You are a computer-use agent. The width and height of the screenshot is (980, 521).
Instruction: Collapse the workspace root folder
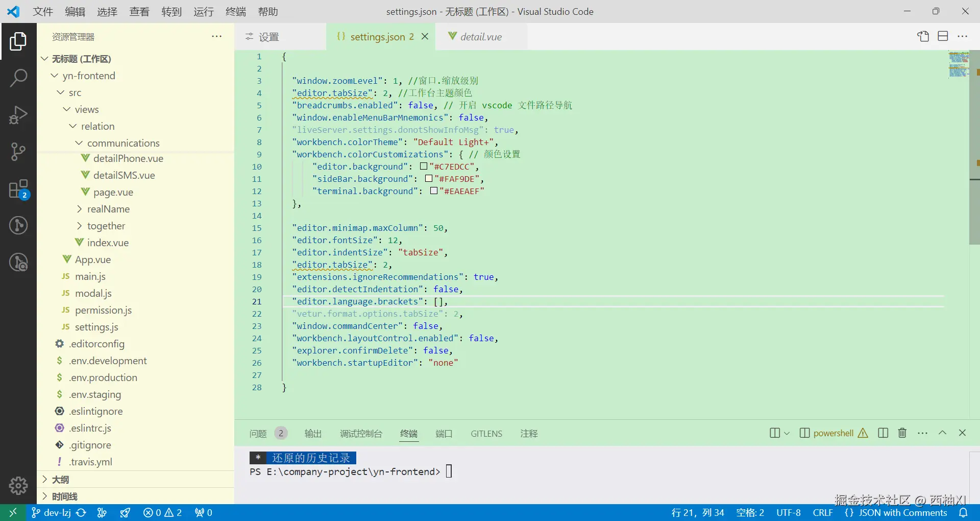(x=45, y=59)
